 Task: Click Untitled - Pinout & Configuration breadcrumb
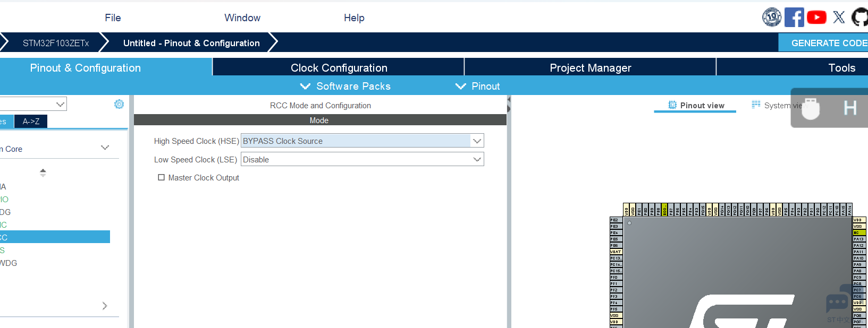pos(191,43)
